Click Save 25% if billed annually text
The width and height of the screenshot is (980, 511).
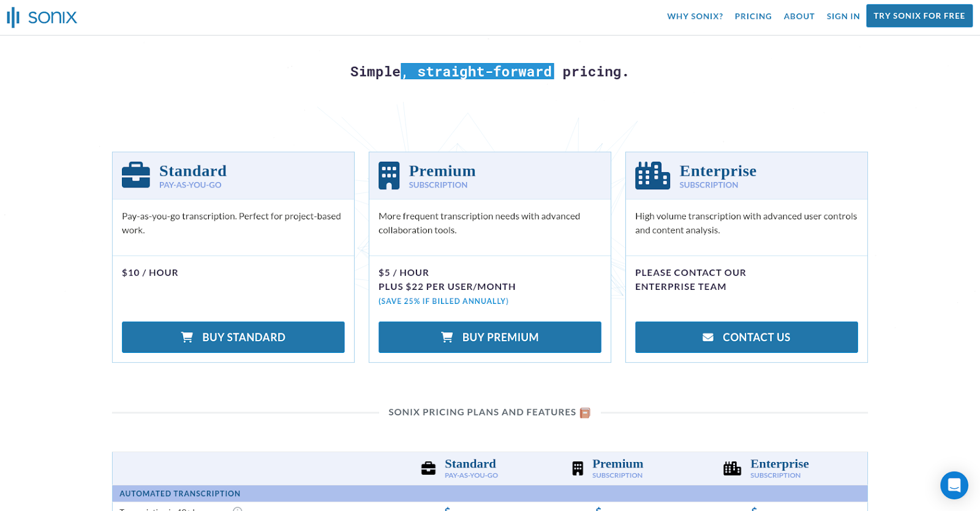point(443,301)
